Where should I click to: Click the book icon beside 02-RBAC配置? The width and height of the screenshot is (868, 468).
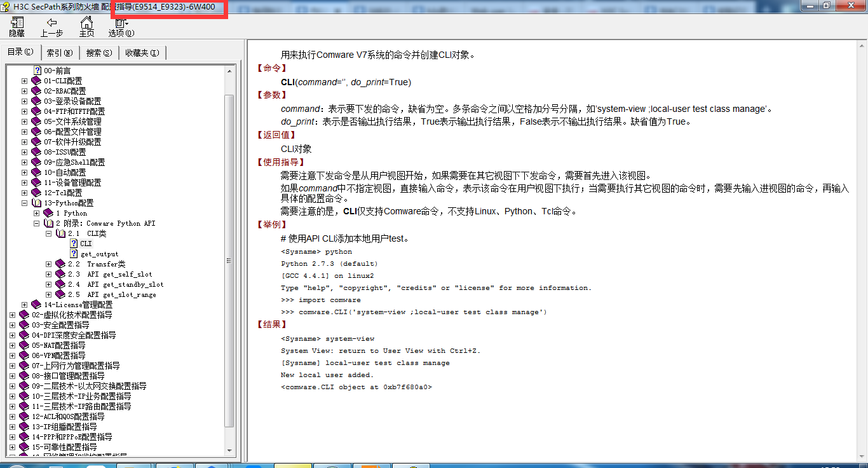coord(36,91)
